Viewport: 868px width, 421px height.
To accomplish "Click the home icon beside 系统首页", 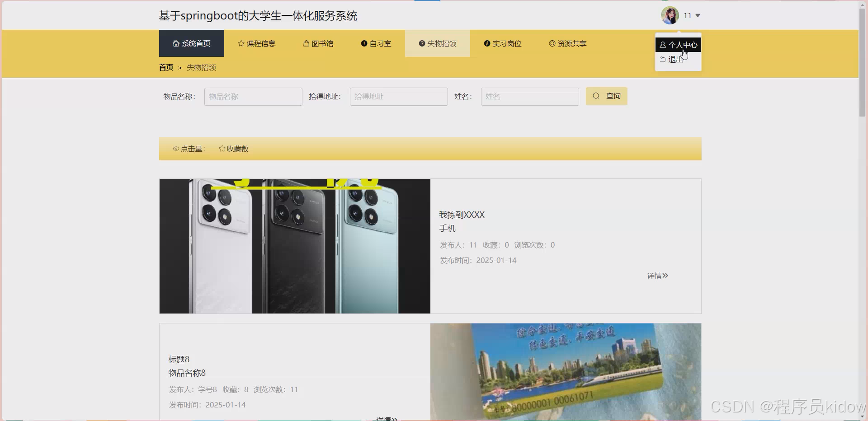I will 176,43.
